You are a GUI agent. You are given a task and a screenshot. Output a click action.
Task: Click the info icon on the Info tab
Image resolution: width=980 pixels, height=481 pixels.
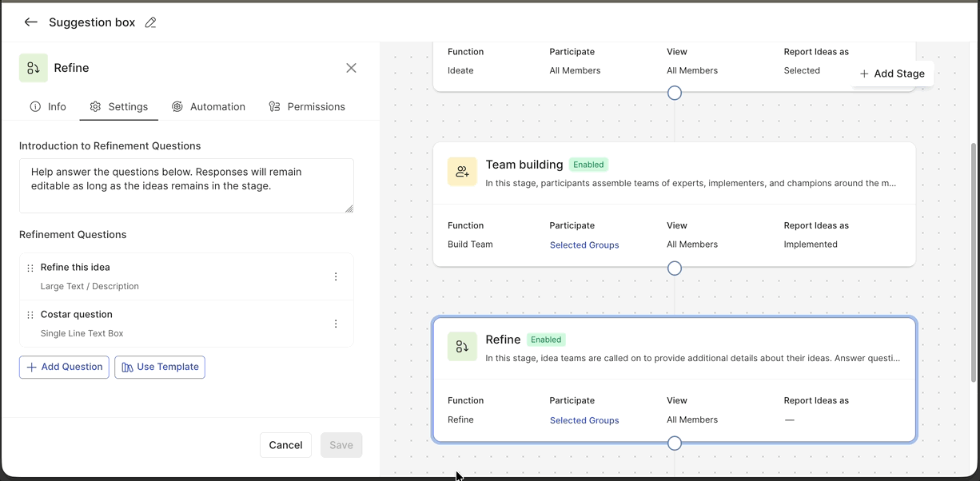(34, 106)
